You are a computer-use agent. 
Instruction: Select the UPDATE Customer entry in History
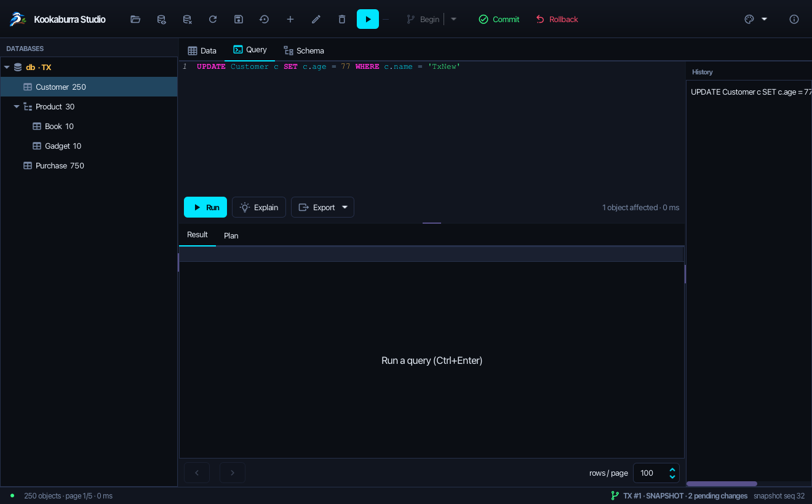pos(749,92)
